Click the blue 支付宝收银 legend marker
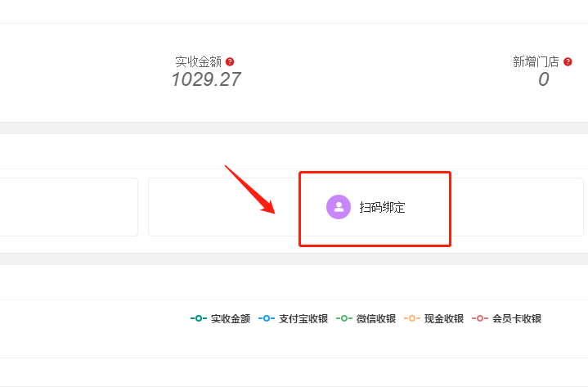Image resolution: width=588 pixels, height=387 pixels. point(267,318)
